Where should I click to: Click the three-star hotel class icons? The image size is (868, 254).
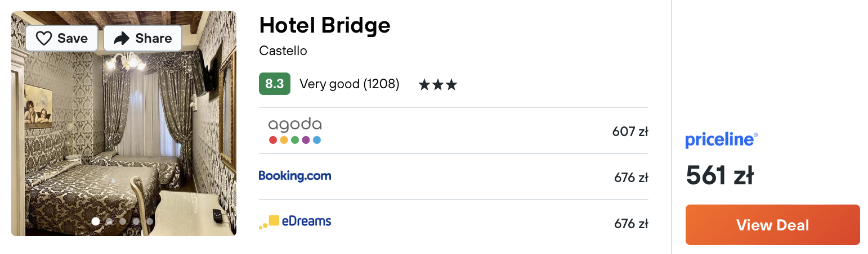click(x=437, y=85)
